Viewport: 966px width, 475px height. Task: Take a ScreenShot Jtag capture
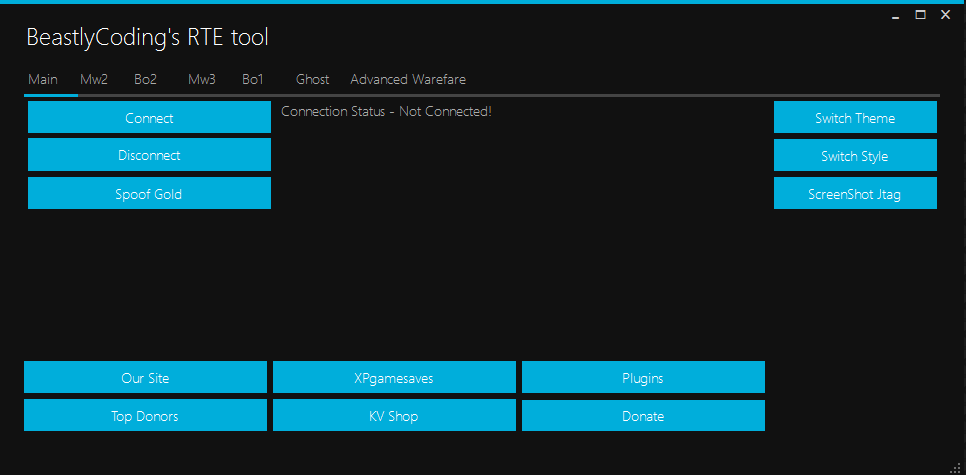pyautogui.click(x=855, y=194)
